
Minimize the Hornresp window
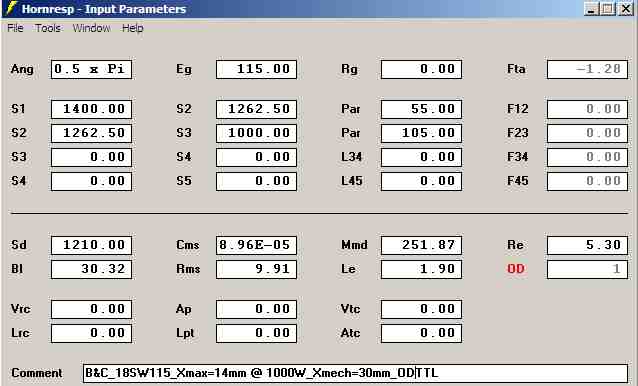point(591,9)
